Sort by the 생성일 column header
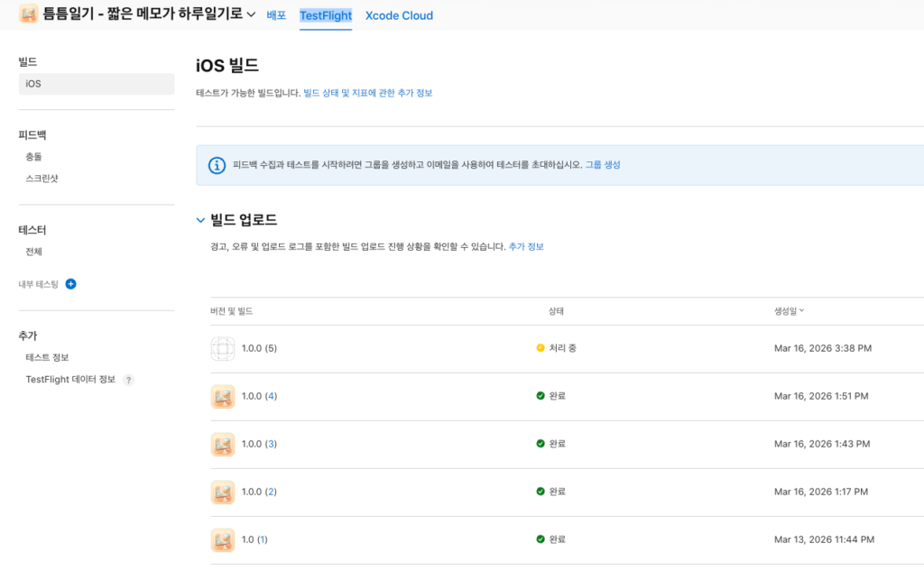Screen dimensions: 924x571 [x=789, y=311]
